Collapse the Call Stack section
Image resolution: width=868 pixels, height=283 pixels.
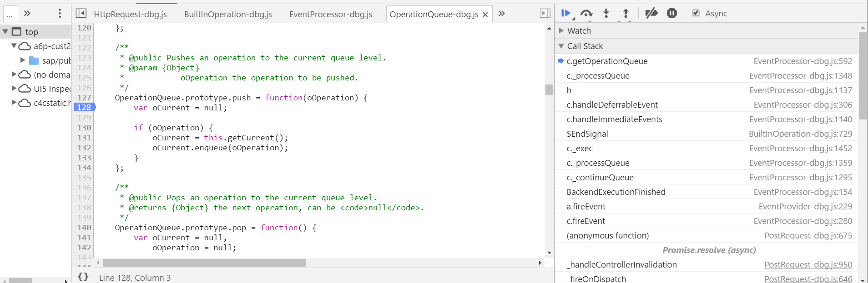(561, 46)
